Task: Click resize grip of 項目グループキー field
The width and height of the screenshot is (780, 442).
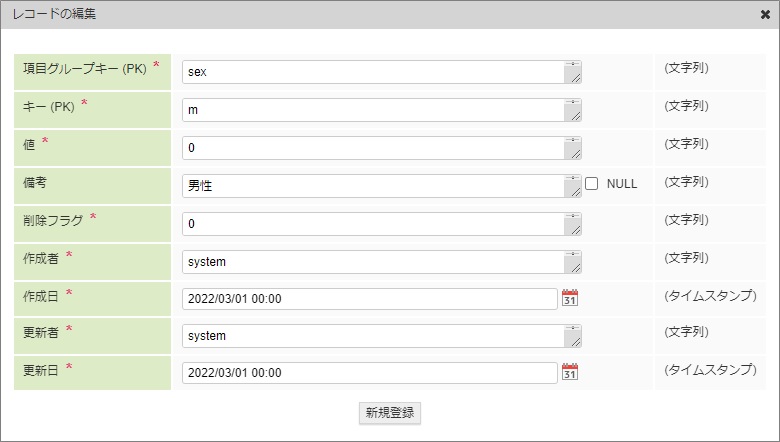Action: [575, 78]
